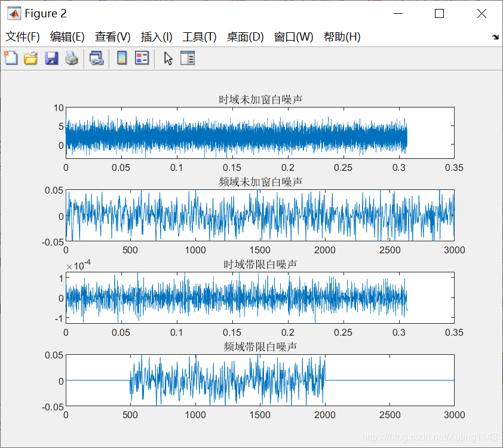
Task: Close the Figure 2 window
Action: point(481,14)
